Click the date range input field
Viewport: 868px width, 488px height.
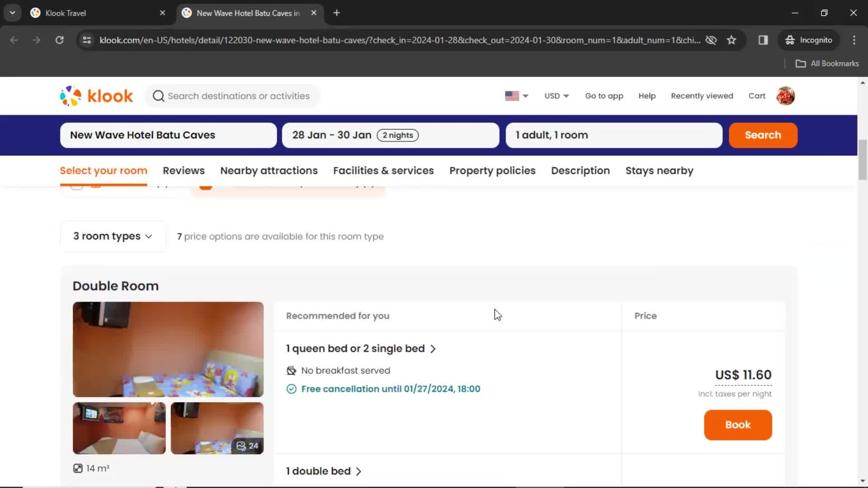click(390, 135)
